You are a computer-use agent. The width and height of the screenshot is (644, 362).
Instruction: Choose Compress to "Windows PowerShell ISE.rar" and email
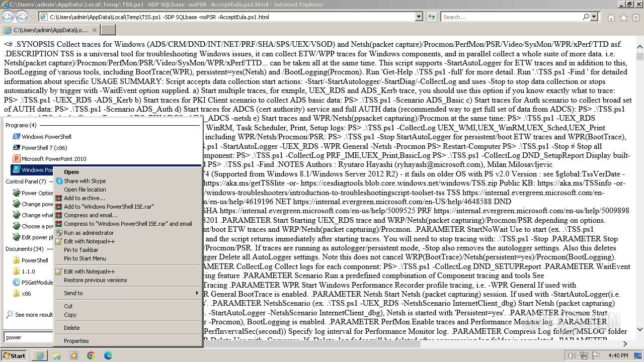(127, 224)
